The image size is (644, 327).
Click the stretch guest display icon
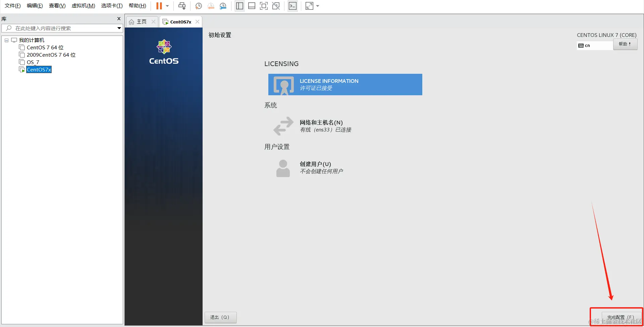tap(309, 6)
